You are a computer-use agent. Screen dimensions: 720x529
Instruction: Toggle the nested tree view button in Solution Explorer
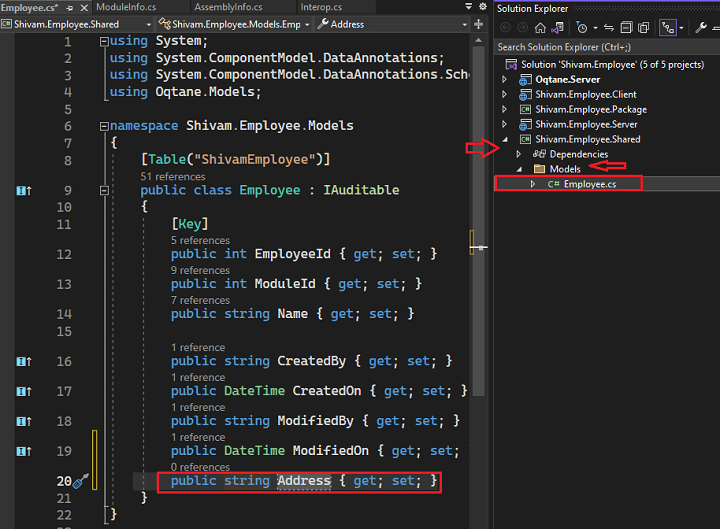(x=668, y=27)
